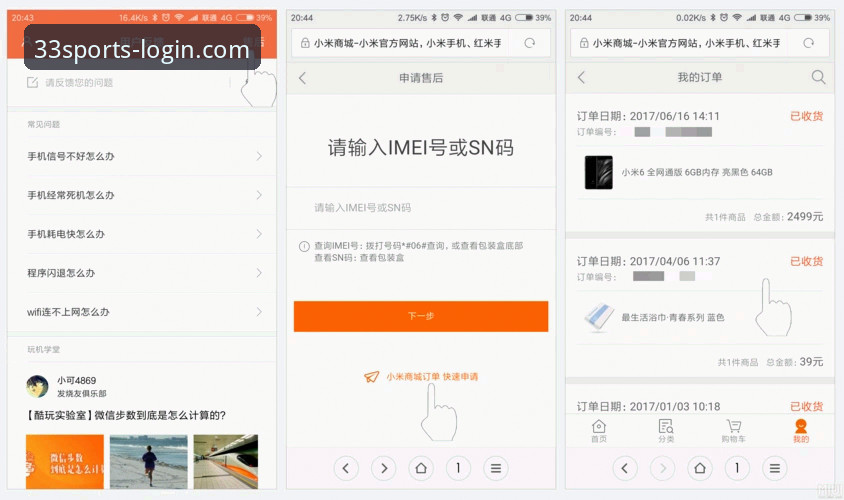Select the 我的 tab

(x=801, y=431)
